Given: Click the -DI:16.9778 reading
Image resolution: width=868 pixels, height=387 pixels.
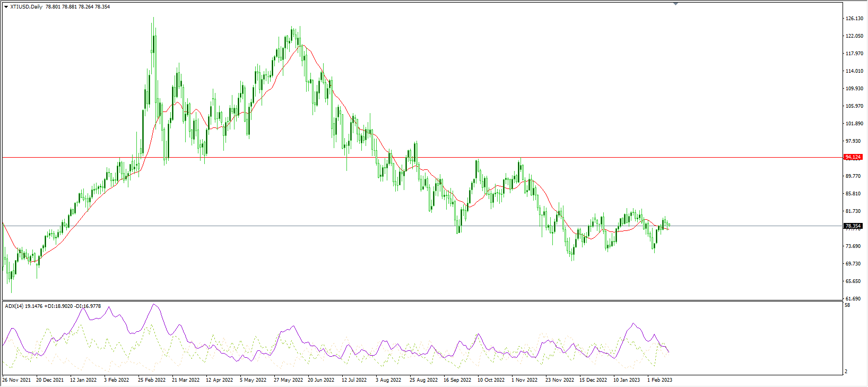Looking at the screenshot, I should pyautogui.click(x=88, y=306).
